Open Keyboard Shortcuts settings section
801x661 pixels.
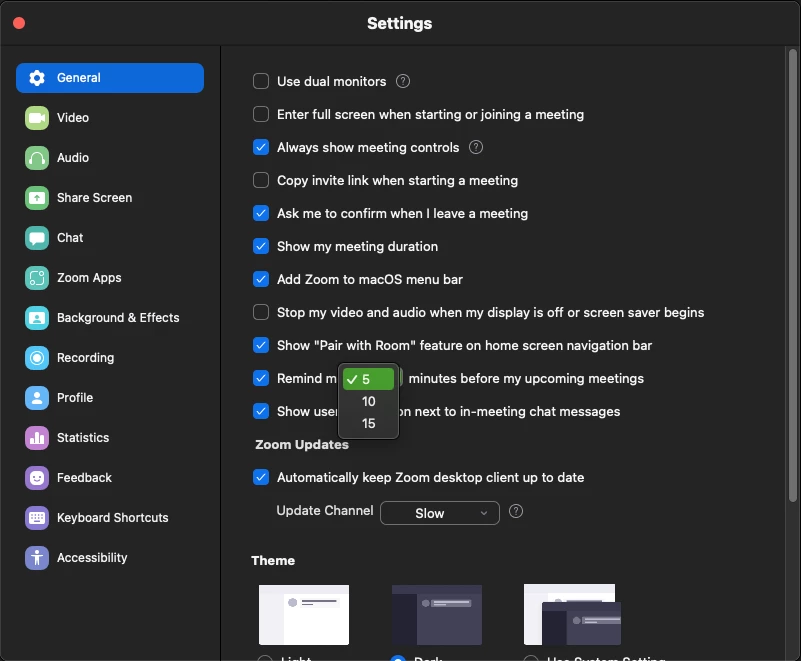[110, 518]
